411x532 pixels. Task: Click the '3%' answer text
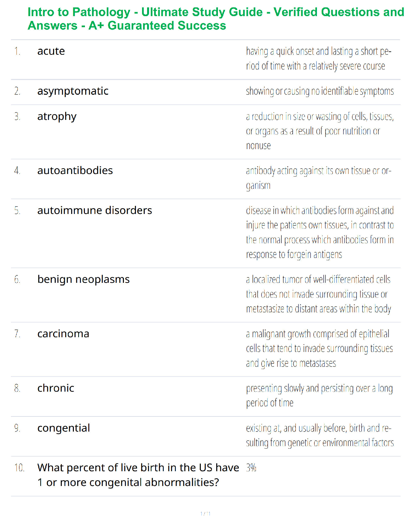pyautogui.click(x=251, y=468)
